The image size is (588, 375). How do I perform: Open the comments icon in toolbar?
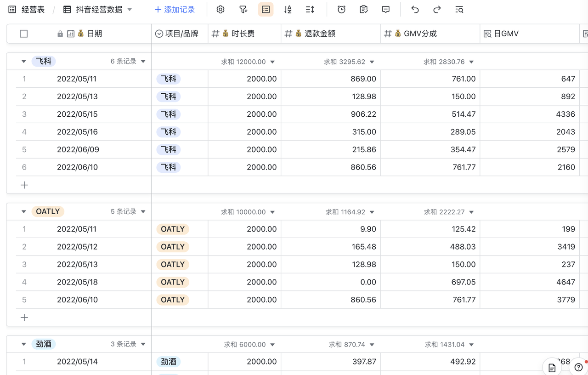[x=386, y=10]
